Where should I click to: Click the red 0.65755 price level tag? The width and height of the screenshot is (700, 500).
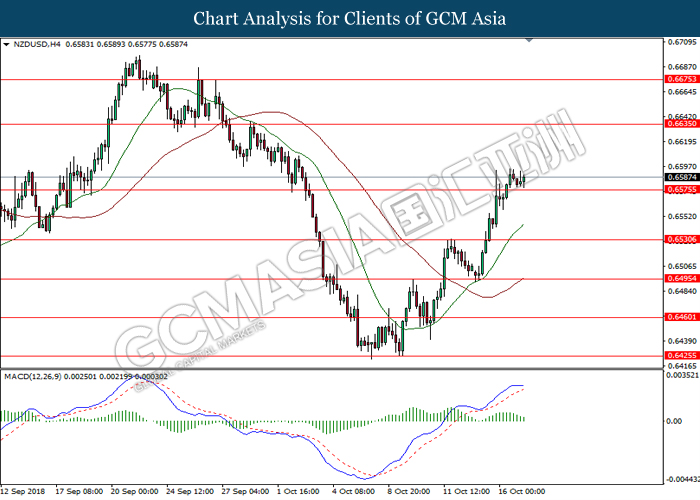(681, 190)
